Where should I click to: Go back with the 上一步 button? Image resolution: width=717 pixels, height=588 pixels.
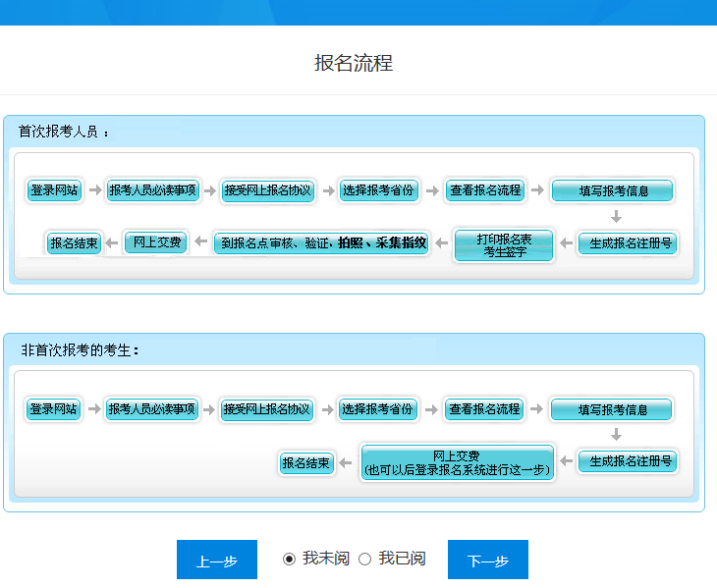point(216,561)
